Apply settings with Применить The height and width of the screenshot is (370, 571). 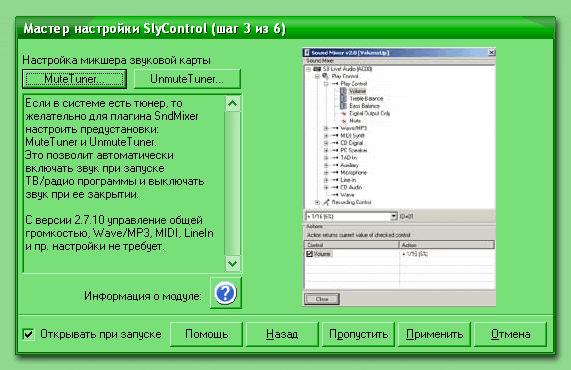click(434, 334)
